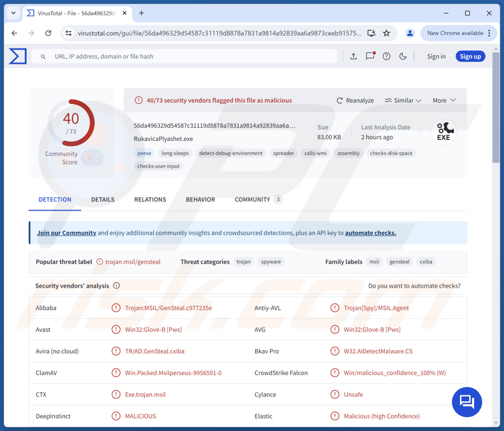Screen dimensions: 504x431
Task: Click the trojan.msil/gensteal threat label
Action: 133,262
